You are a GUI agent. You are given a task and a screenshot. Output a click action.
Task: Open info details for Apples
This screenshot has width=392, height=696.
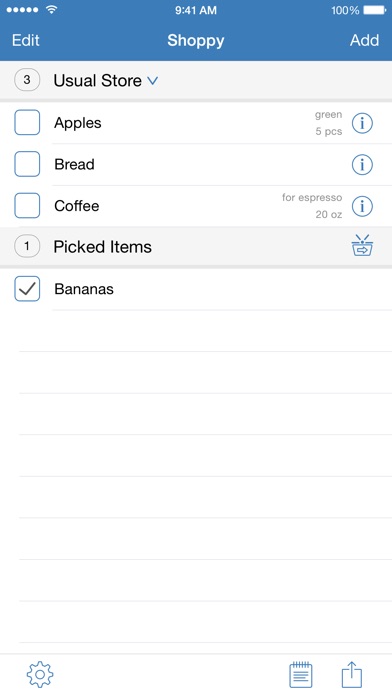362,123
